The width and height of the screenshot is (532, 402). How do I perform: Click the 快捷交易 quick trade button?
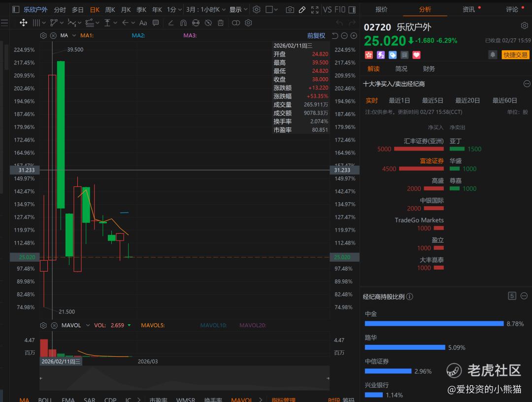click(515, 55)
